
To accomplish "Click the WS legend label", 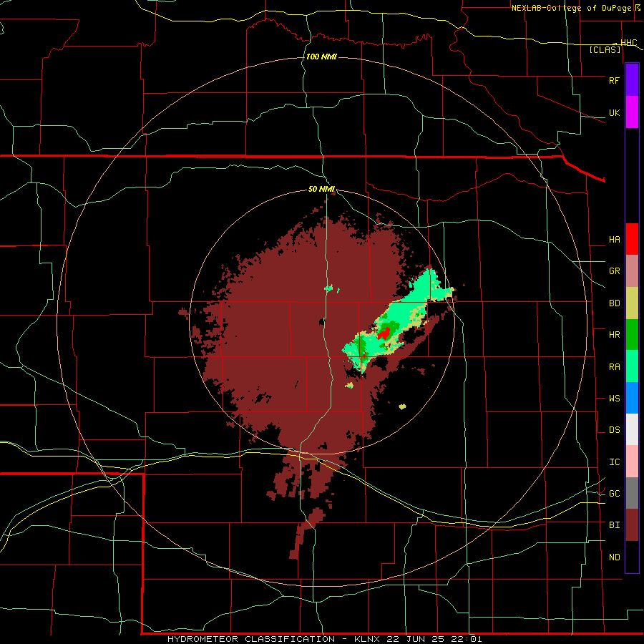I will click(x=614, y=399).
